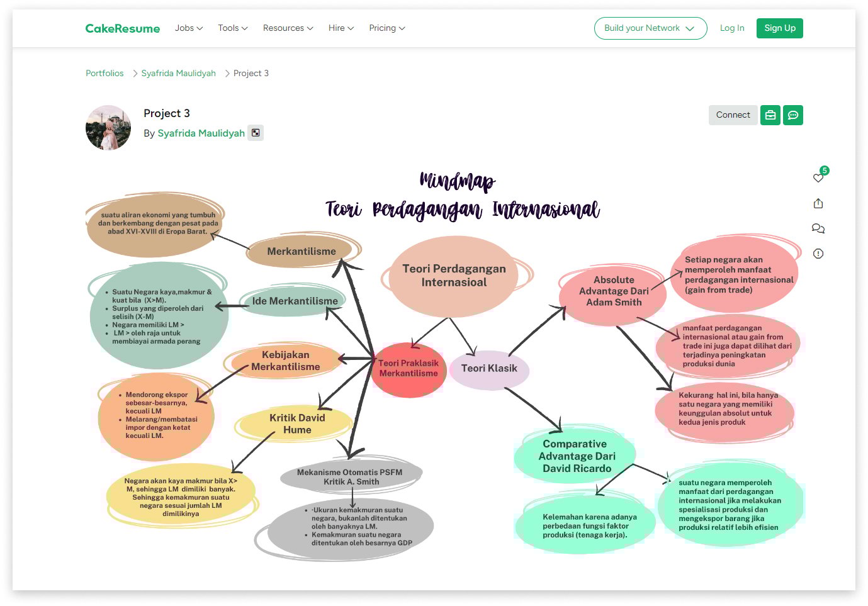Viewport: 868px width, 606px height.
Task: Open the green message chat icon
Action: 793,115
